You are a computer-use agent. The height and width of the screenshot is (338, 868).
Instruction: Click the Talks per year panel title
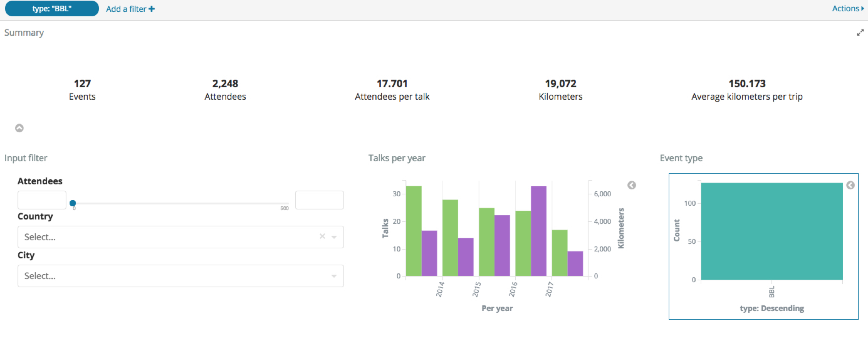click(x=397, y=158)
